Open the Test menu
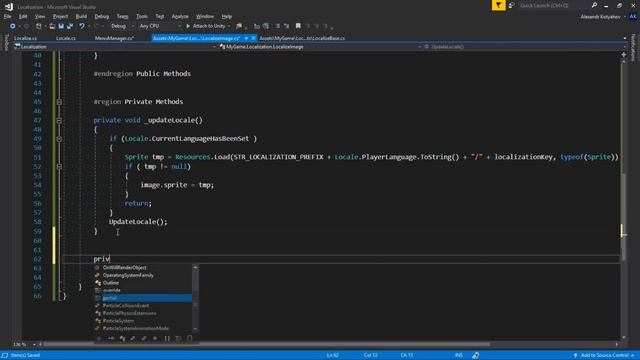Screen dimensions: 640x360 tap(160, 16)
